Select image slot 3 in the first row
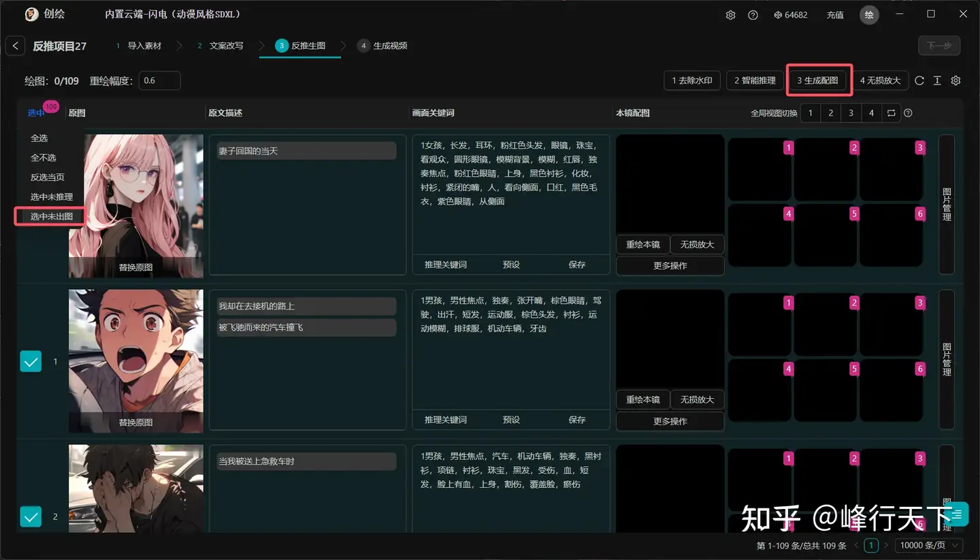 [x=892, y=169]
